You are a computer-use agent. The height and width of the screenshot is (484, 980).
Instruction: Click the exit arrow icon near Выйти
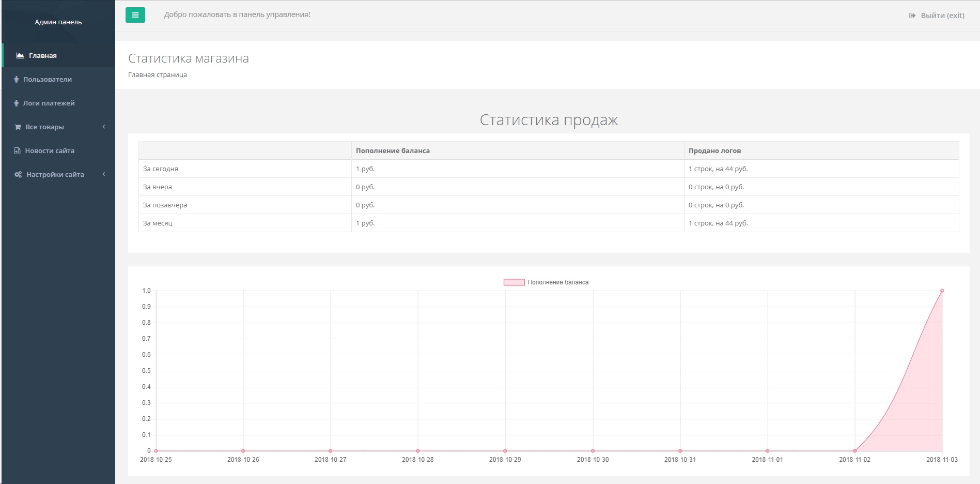click(x=912, y=16)
